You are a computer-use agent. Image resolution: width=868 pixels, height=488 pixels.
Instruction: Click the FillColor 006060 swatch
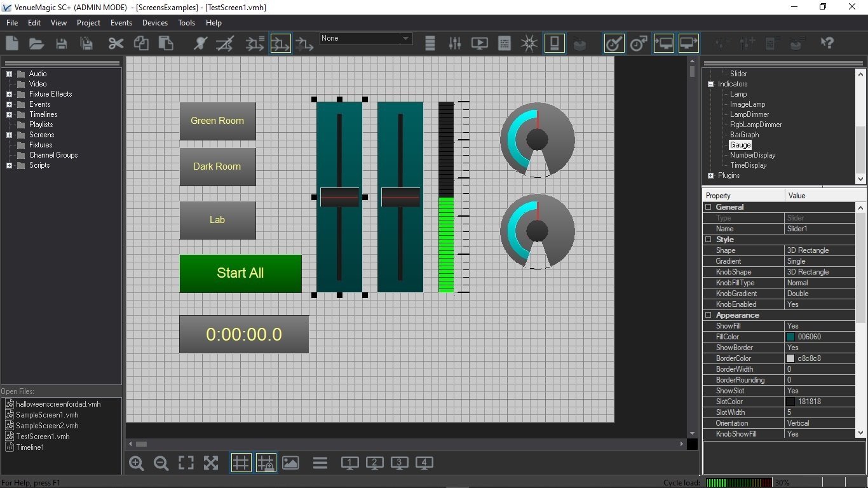click(x=790, y=337)
